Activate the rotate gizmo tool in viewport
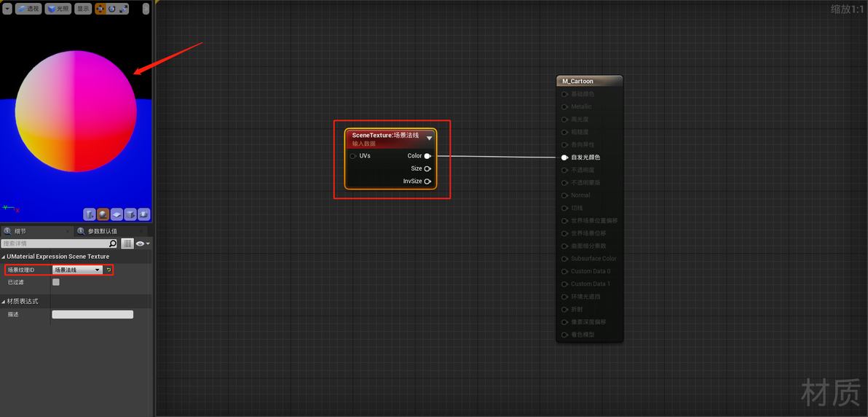The height and width of the screenshot is (417, 868). point(111,9)
